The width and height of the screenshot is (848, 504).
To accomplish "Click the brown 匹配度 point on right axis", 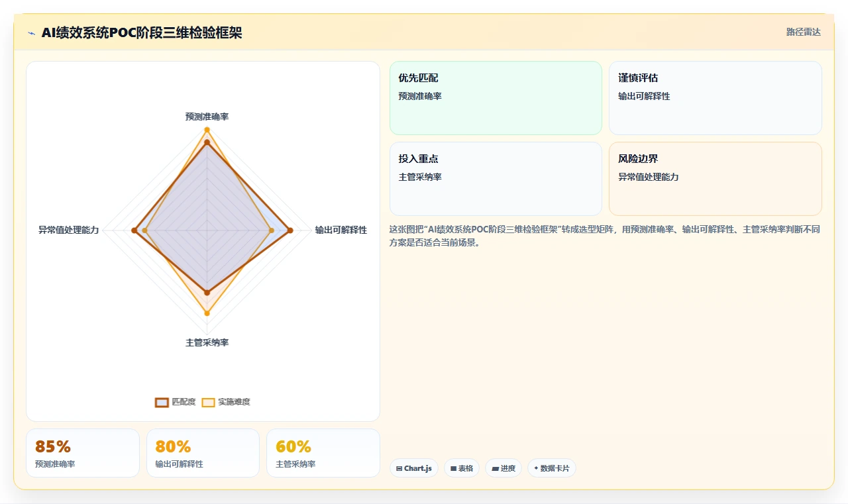I will coord(290,230).
